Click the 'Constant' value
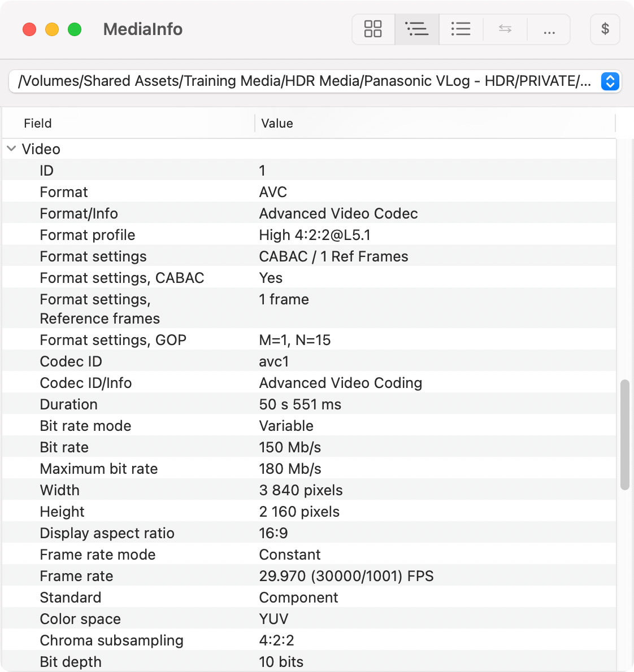The height and width of the screenshot is (672, 634). (290, 554)
